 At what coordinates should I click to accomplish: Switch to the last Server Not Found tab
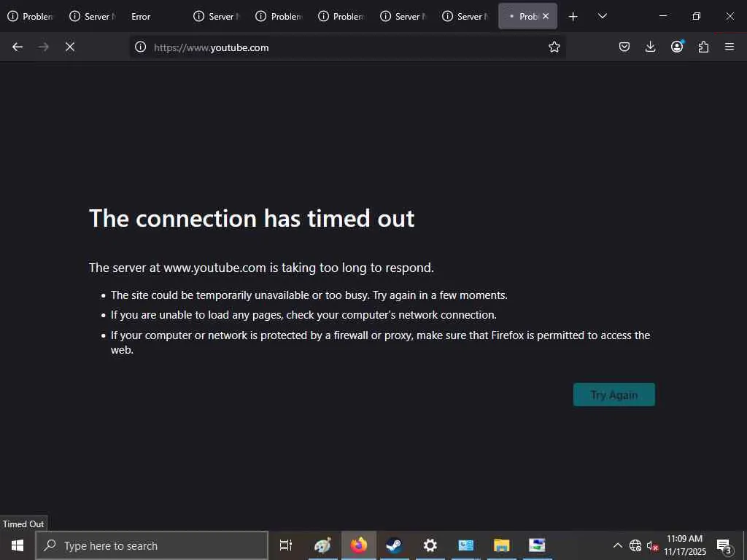[465, 16]
